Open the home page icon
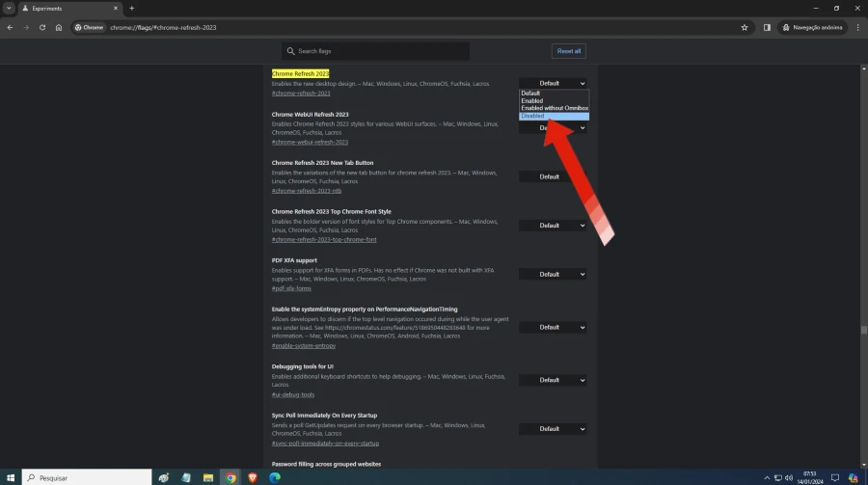 click(x=59, y=27)
